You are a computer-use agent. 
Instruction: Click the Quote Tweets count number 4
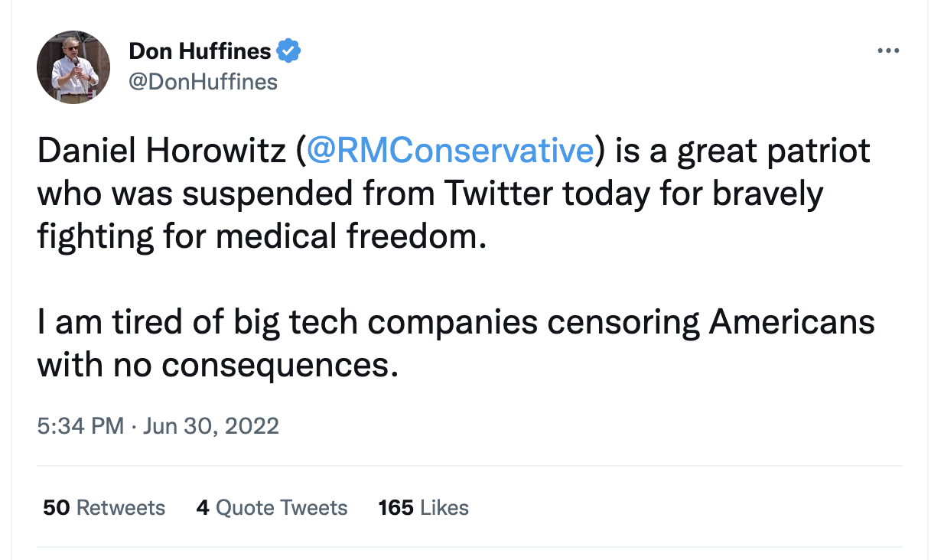coord(203,507)
